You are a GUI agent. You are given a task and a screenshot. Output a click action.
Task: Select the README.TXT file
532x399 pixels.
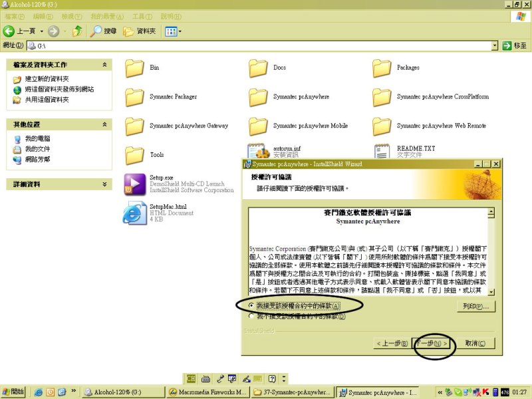pos(405,151)
